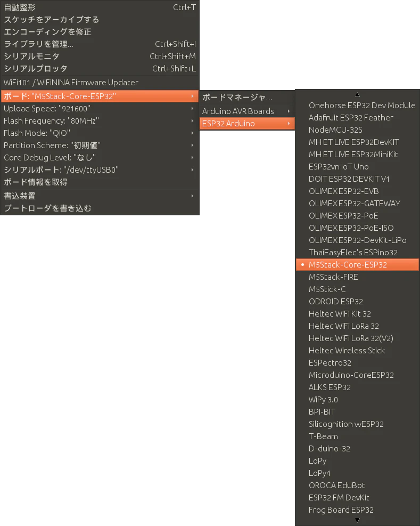The image size is (420, 526).
Task: Select OLIMEX ESP32-PoE board
Action: [357, 216]
